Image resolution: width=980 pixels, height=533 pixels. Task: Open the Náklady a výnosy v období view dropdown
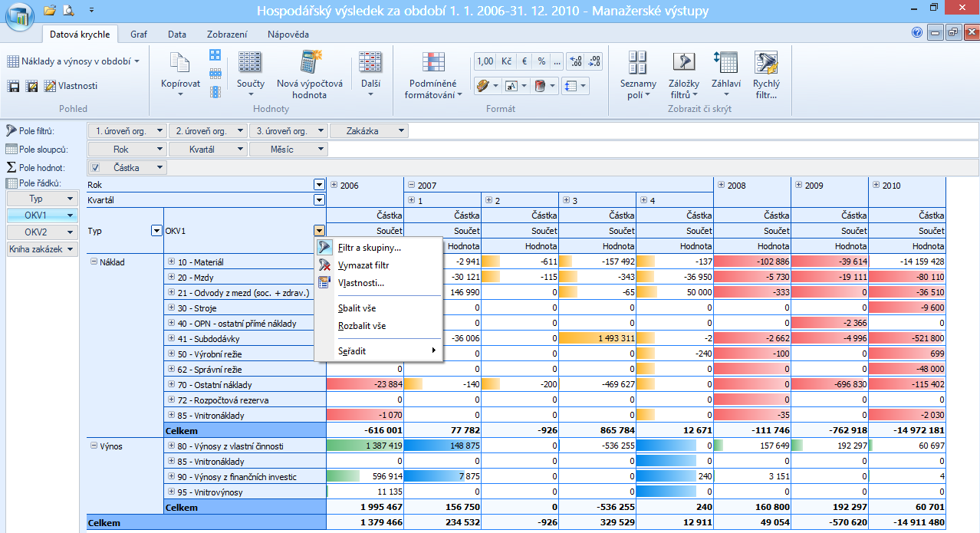click(74, 61)
